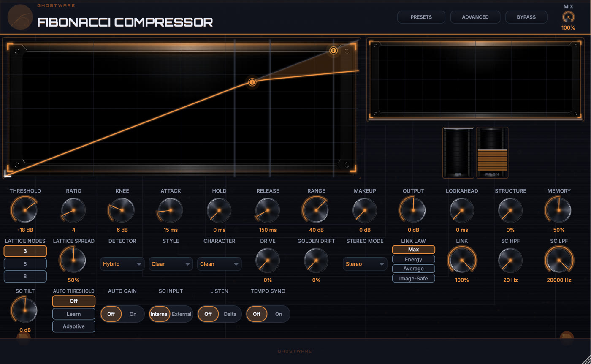Click the Memory knob
Screen dimensions: 591x364
point(559,210)
